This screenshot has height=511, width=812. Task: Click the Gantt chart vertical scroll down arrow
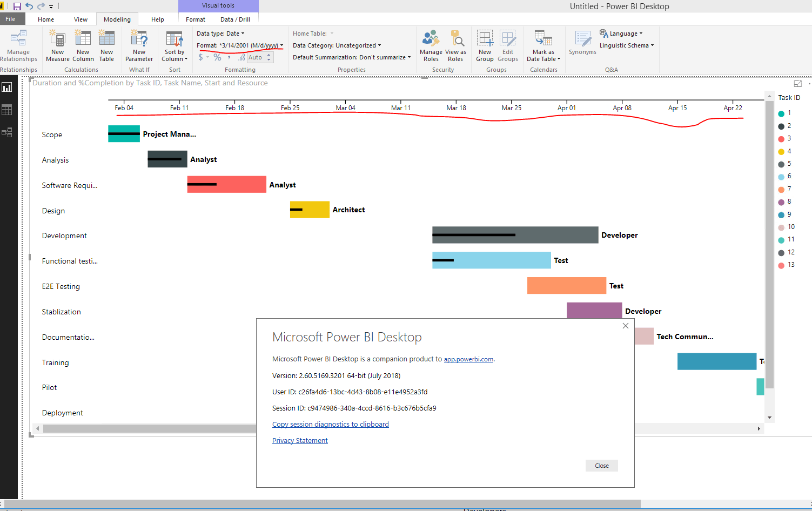click(769, 418)
